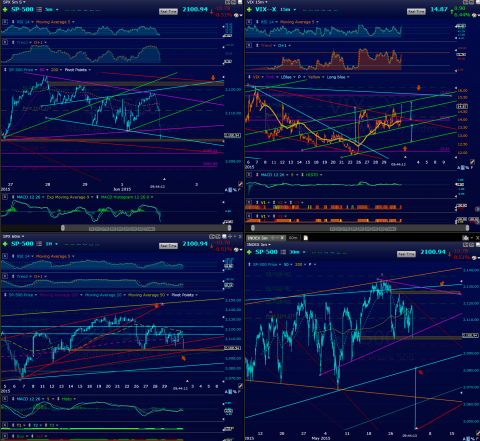Click the SP-500 symbol in 5m chart

(22, 9)
